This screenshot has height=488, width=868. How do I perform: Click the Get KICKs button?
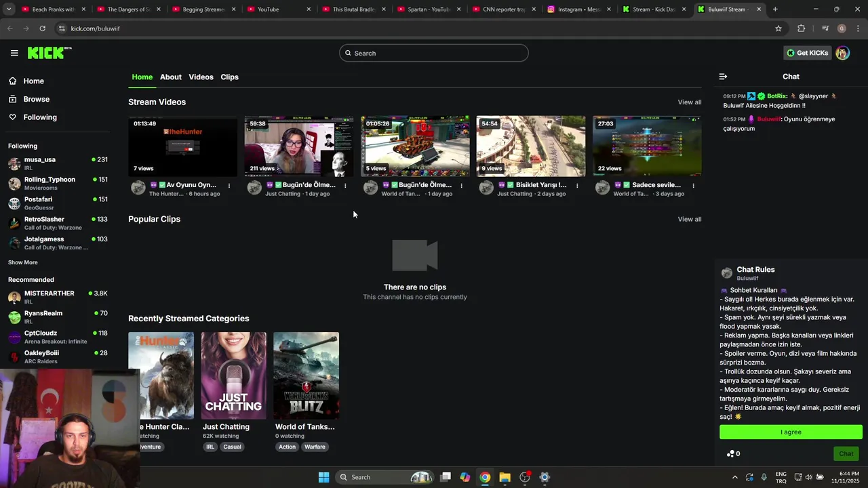(807, 53)
